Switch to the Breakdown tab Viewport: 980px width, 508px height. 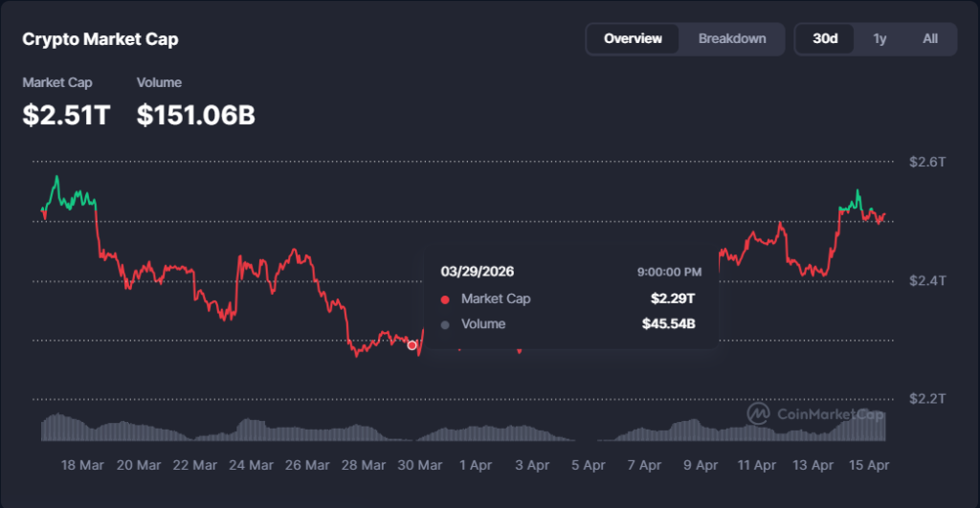click(x=732, y=39)
